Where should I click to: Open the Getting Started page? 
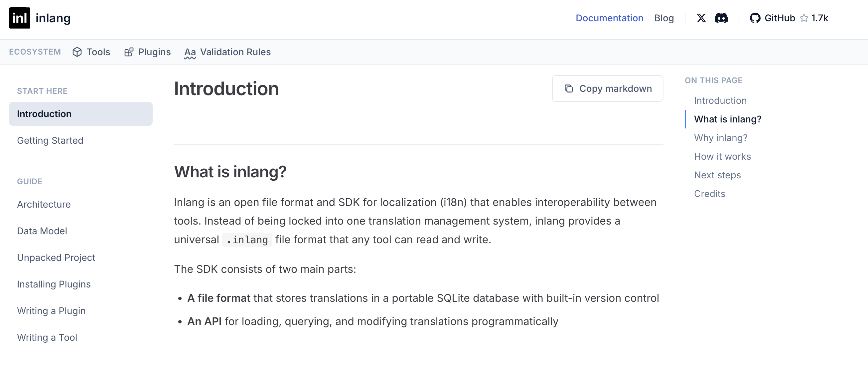(50, 140)
